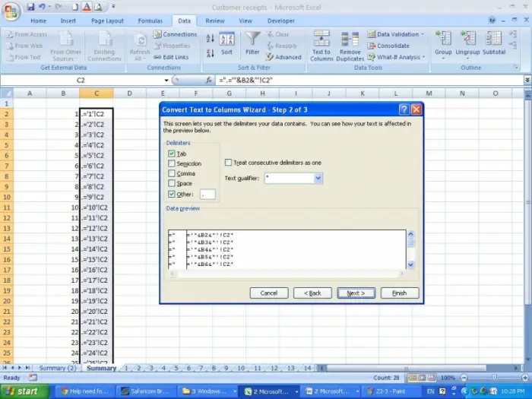This screenshot has width=532, height=399.
Task: Click the Consolidate tool
Action: pos(388,46)
